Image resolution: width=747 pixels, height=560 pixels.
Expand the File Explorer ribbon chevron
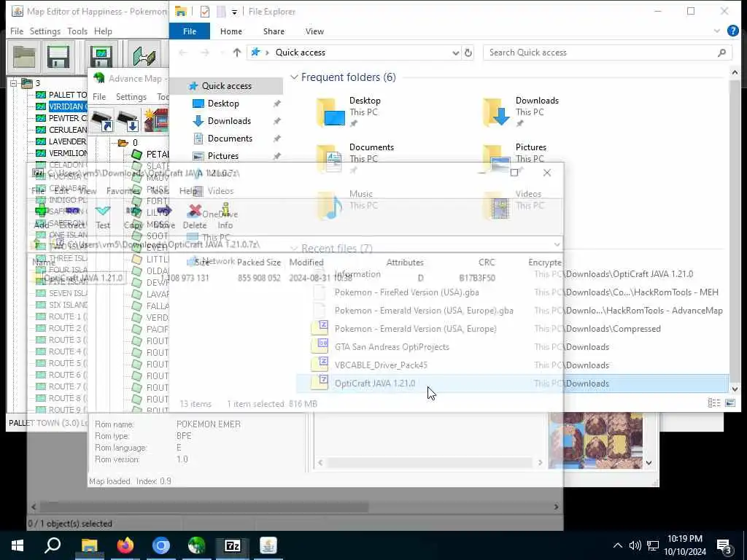717,31
